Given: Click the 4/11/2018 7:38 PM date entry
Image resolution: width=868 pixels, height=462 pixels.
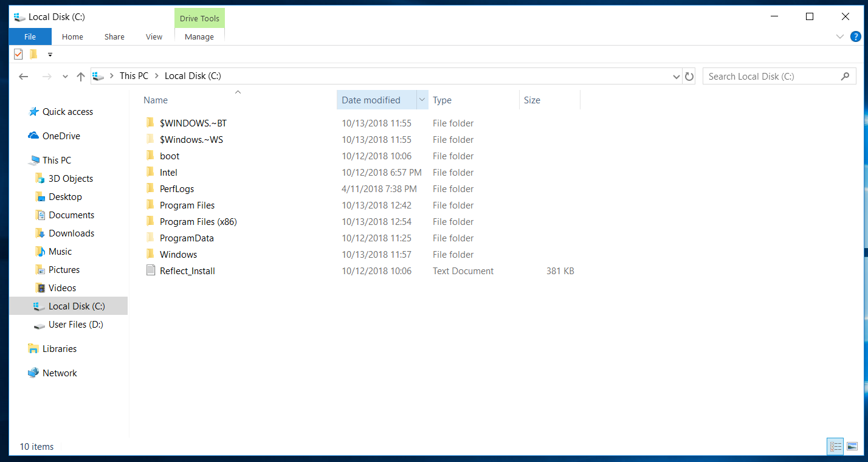Looking at the screenshot, I should click(x=379, y=189).
